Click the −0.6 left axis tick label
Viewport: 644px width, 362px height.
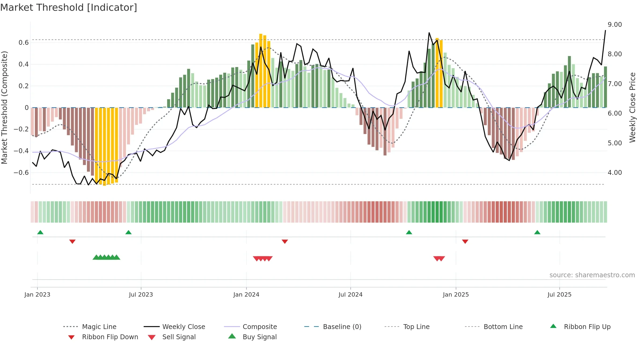click(21, 172)
